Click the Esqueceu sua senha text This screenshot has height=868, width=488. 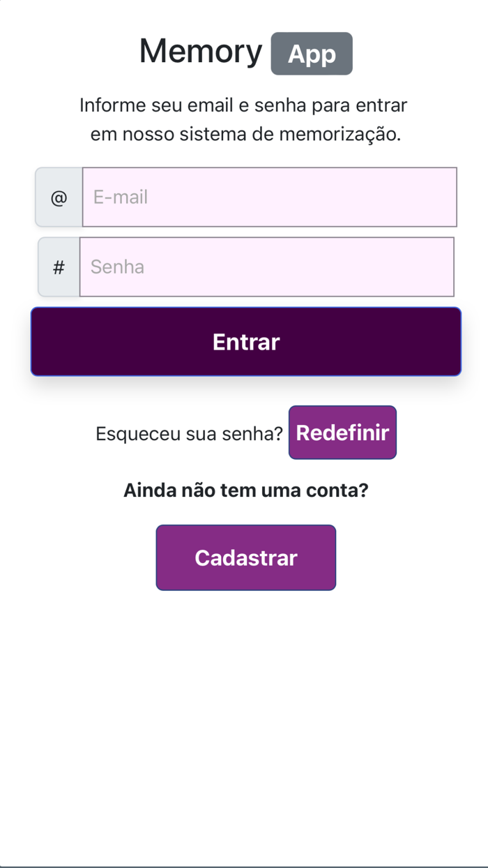click(188, 433)
